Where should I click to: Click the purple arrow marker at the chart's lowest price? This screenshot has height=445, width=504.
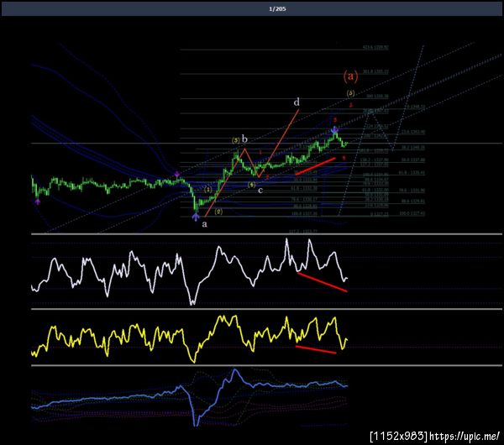point(196,217)
